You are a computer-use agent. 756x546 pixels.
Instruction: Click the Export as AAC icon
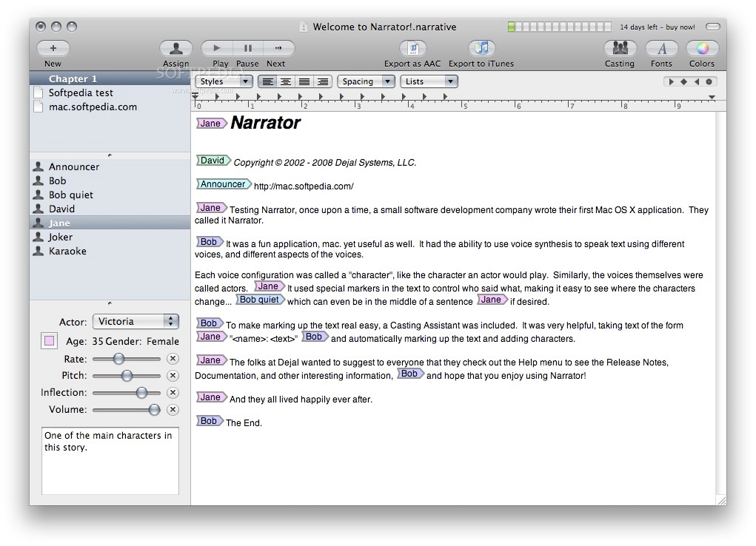point(412,48)
